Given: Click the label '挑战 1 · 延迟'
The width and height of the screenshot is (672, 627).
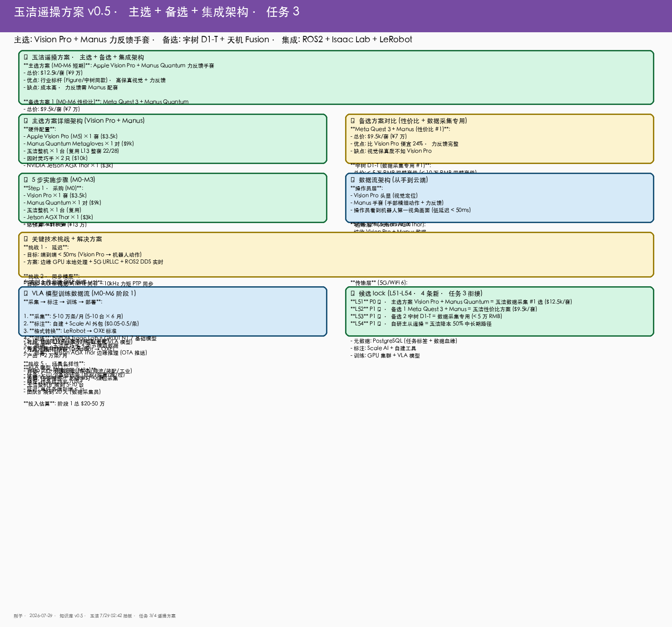Looking at the screenshot, I should 46,247.
